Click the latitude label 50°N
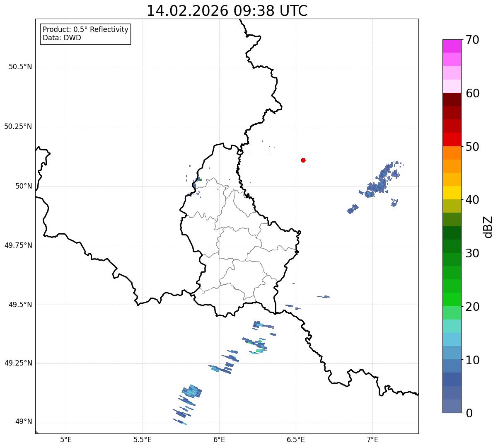The height and width of the screenshot is (448, 498). [24, 186]
